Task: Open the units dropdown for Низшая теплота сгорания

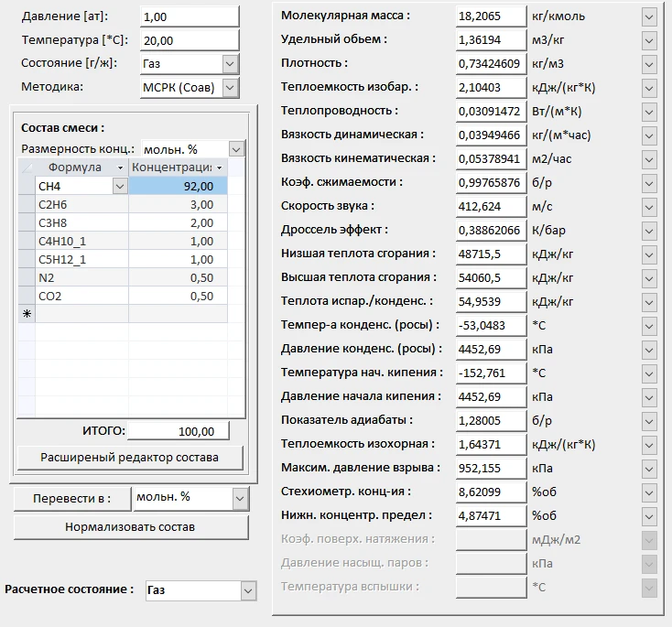Action: click(x=649, y=254)
